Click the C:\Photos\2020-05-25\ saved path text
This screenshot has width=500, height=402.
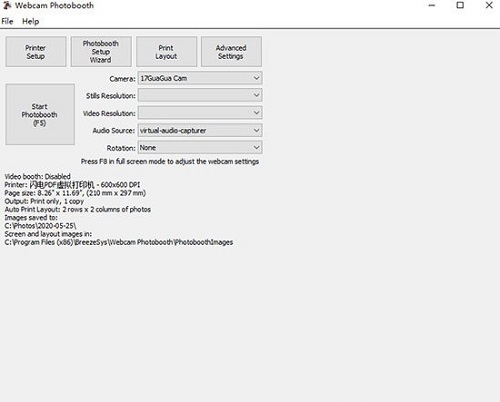[x=40, y=226]
